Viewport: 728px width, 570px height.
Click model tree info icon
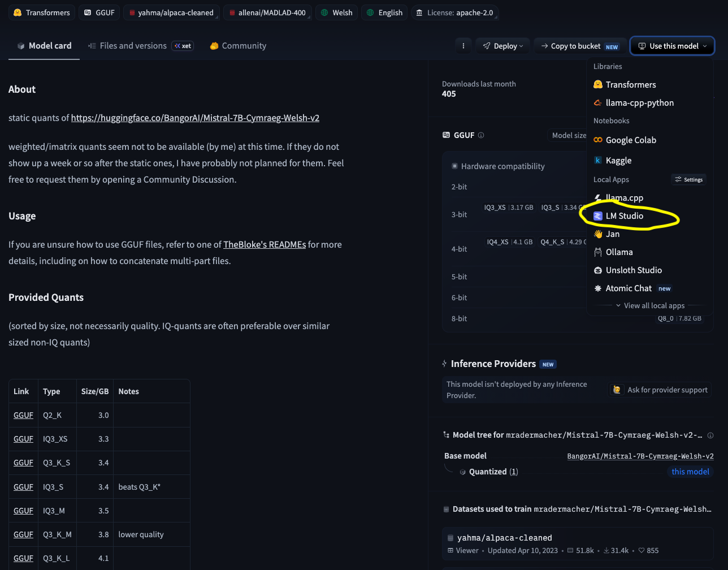point(710,435)
